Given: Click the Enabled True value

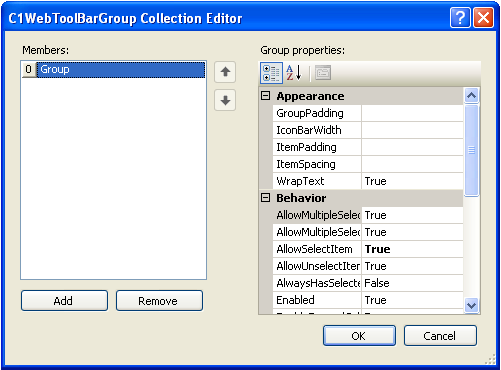Looking at the screenshot, I should tap(412, 300).
